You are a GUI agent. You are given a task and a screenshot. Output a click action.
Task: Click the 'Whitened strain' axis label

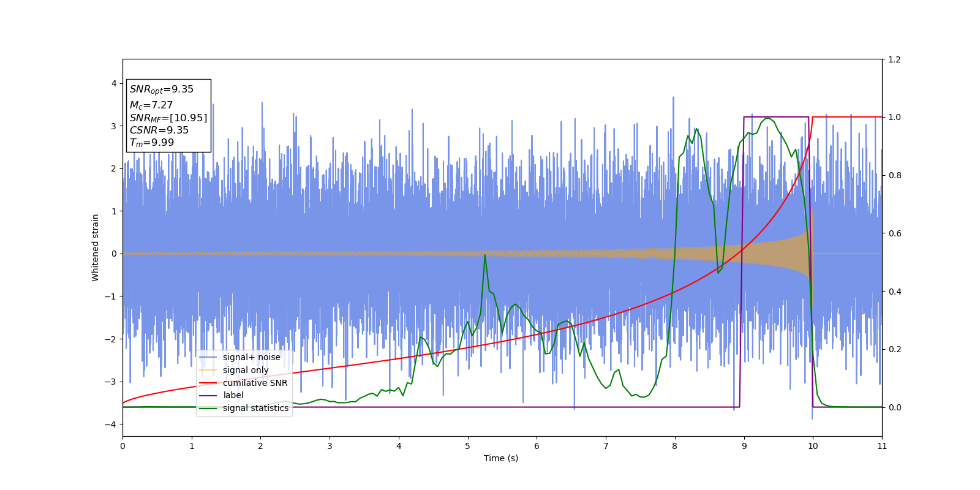pos(96,247)
